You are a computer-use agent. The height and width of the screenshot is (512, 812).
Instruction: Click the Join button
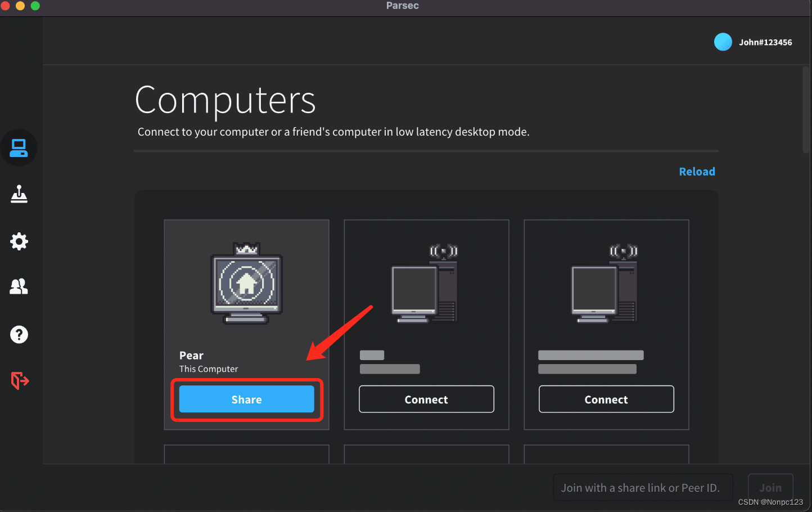(770, 488)
